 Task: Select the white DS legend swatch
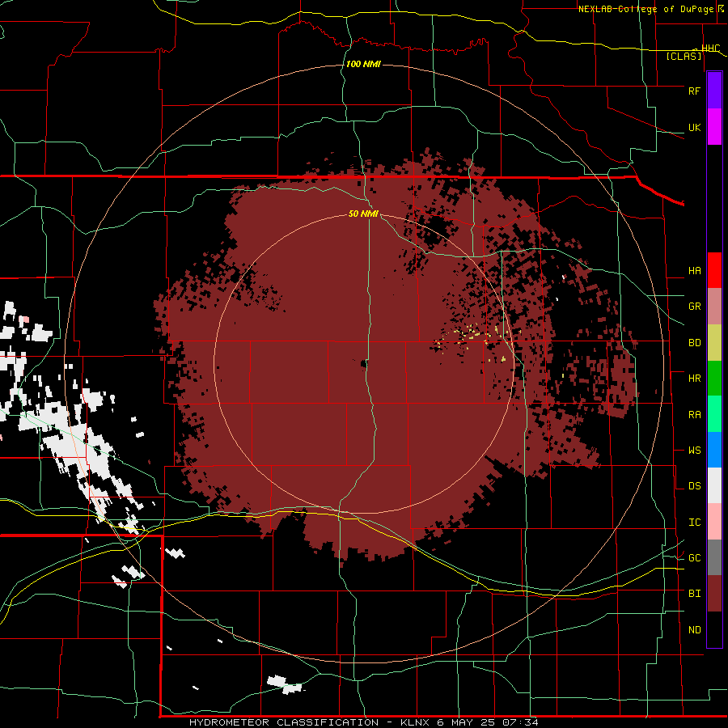[x=714, y=485]
